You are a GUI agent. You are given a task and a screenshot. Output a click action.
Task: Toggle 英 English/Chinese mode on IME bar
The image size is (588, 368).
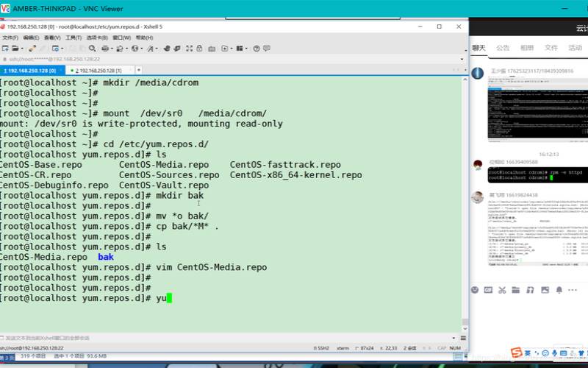(x=528, y=353)
